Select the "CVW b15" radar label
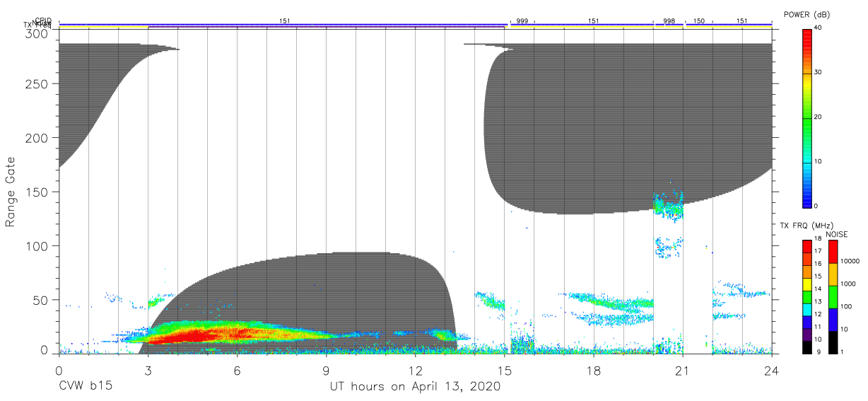Screen dimensions: 868x401 [x=85, y=387]
